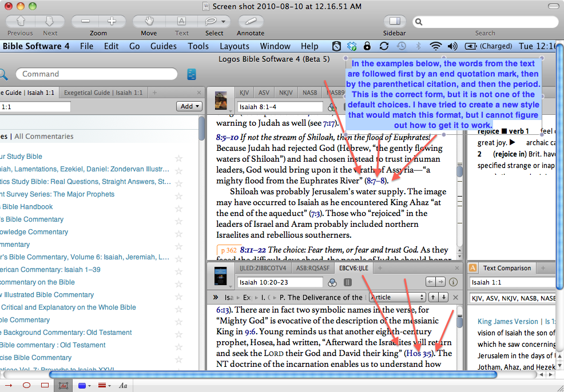Click the resource info (i) icon

(x=453, y=282)
